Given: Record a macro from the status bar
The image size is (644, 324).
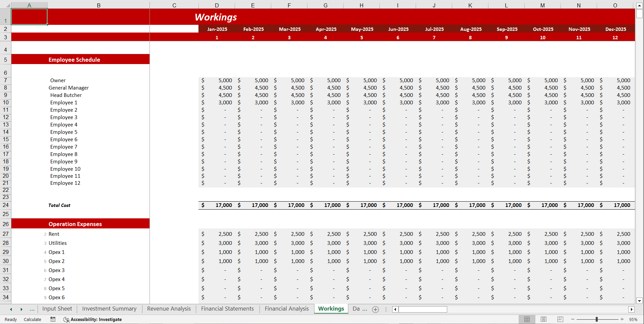Looking at the screenshot, I should click(53, 319).
